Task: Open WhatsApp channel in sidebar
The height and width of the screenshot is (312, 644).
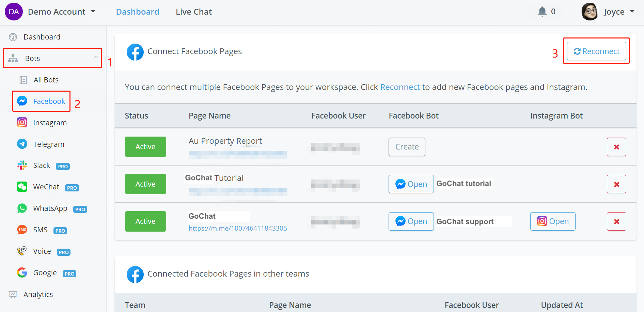Action: 50,208
